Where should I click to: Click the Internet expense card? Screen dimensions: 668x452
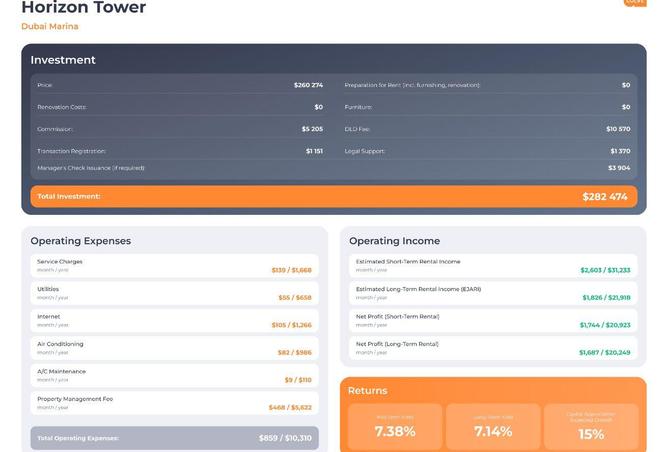click(x=174, y=320)
